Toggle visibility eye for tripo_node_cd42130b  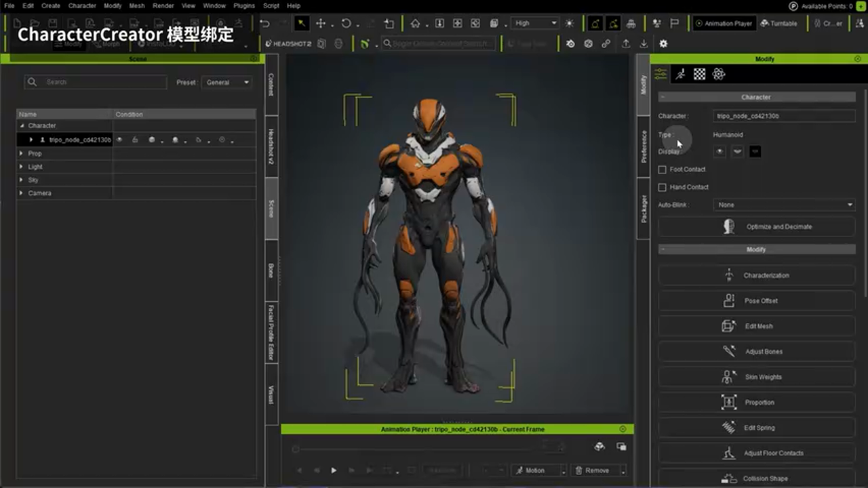pos(119,140)
